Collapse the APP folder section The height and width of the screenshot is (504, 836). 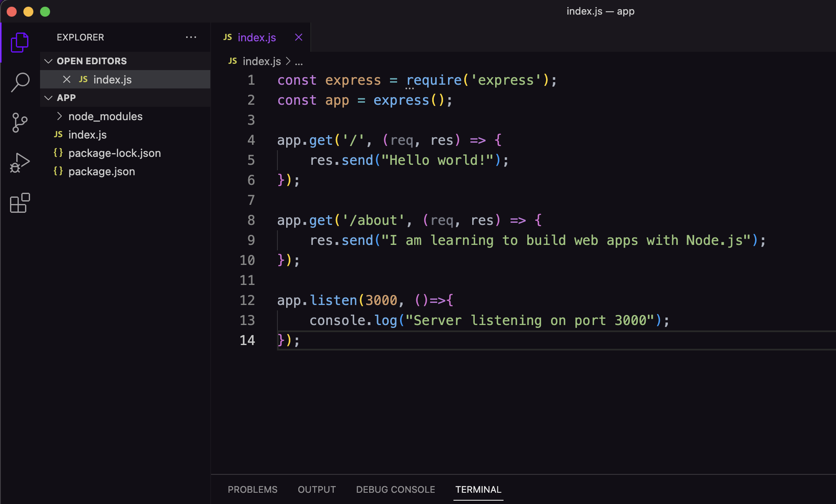[x=48, y=98]
